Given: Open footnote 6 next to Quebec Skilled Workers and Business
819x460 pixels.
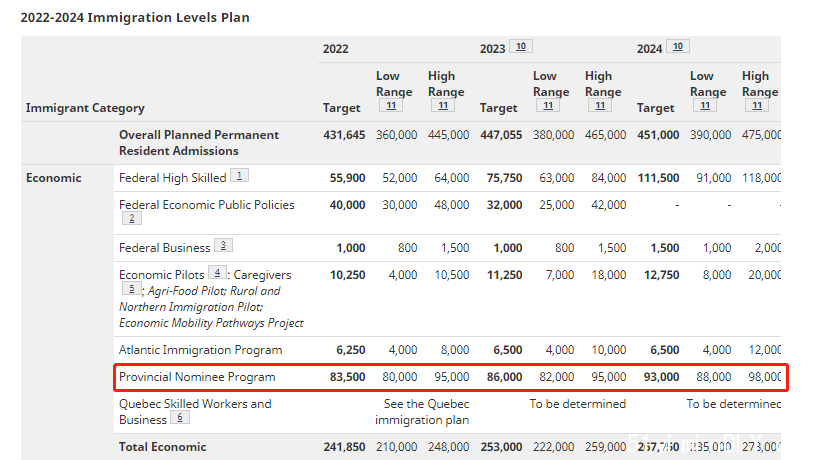Looking at the screenshot, I should [x=180, y=417].
